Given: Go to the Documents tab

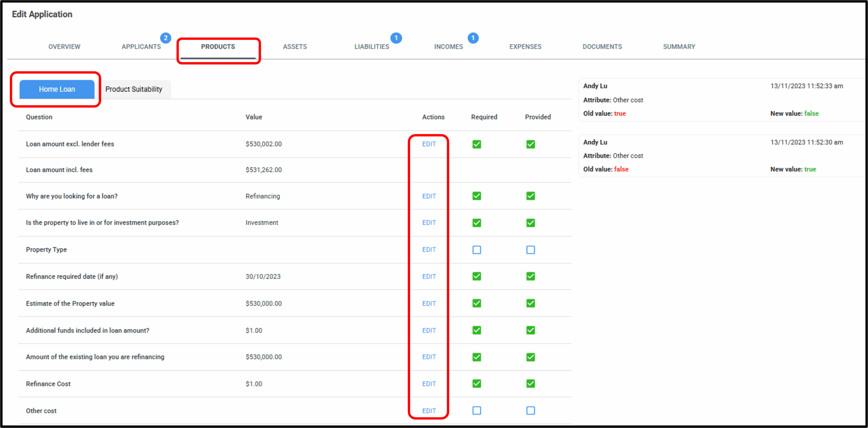Looking at the screenshot, I should coord(602,47).
